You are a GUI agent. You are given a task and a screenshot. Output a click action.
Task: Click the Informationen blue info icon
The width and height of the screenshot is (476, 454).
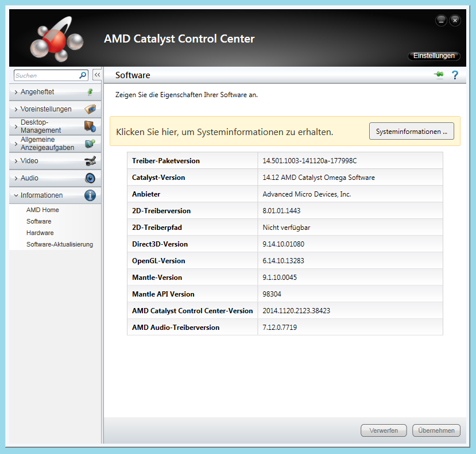(x=90, y=195)
